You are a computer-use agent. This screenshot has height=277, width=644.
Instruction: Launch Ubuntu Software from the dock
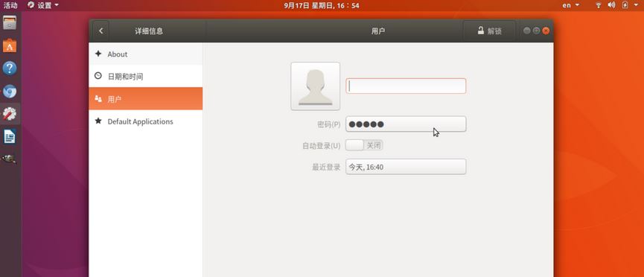pos(10,45)
